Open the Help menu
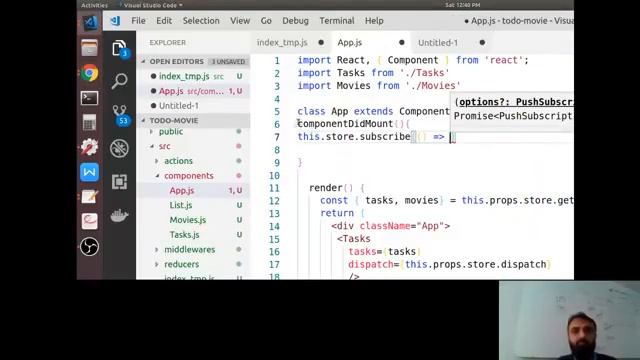 click(x=374, y=21)
